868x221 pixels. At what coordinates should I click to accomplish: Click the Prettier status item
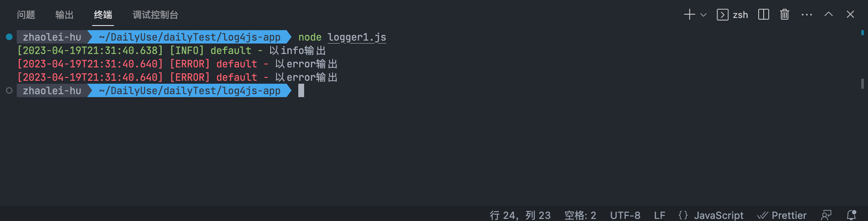pos(782,215)
